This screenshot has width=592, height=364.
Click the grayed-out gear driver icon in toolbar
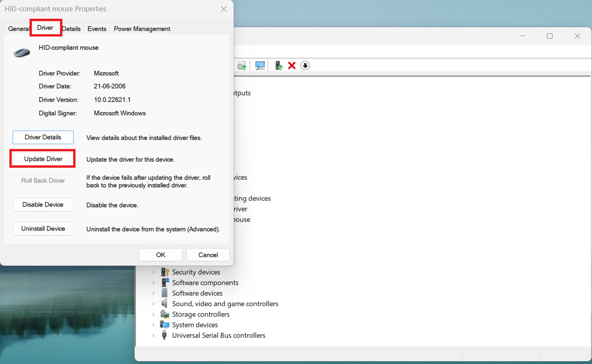tap(242, 66)
